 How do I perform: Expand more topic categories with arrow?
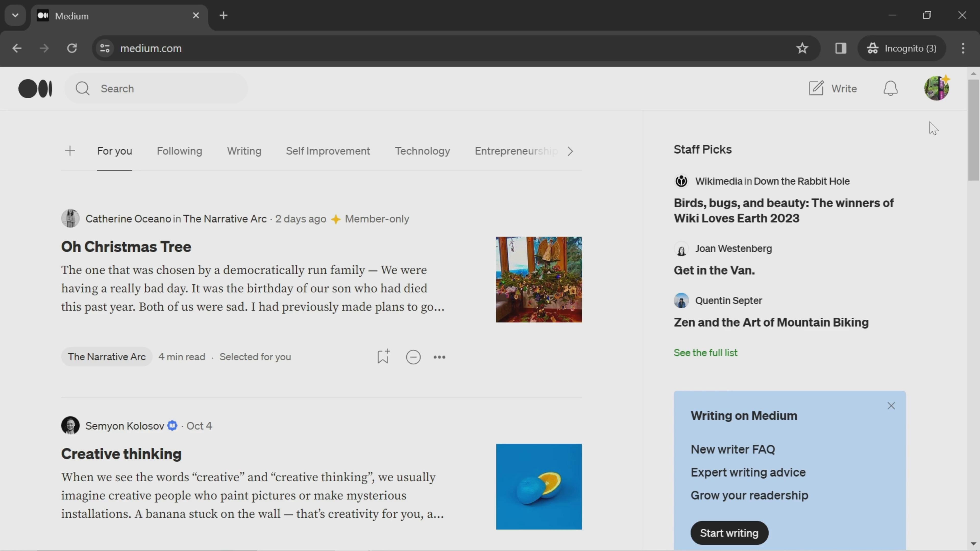tap(570, 151)
